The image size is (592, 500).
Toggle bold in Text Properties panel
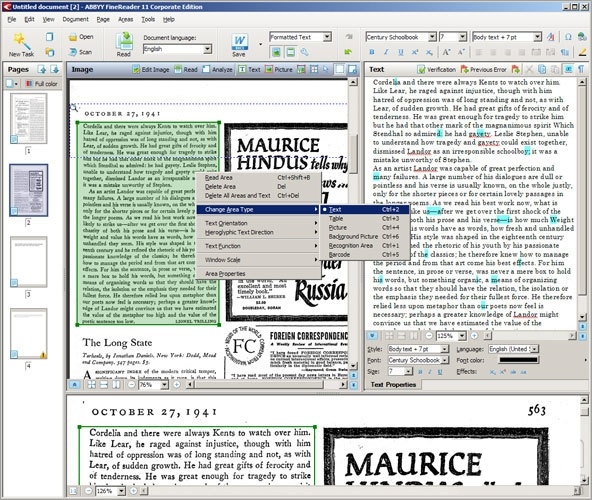[420, 372]
